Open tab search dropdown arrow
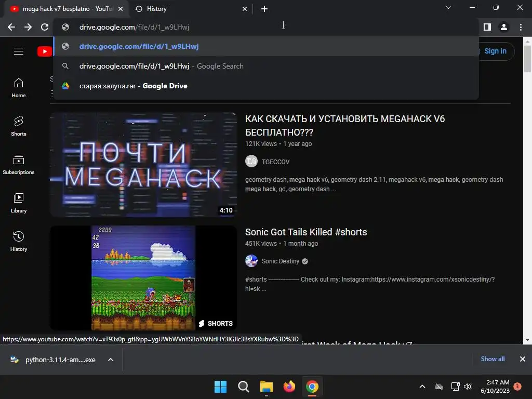Image resolution: width=532 pixels, height=399 pixels. pos(448,7)
